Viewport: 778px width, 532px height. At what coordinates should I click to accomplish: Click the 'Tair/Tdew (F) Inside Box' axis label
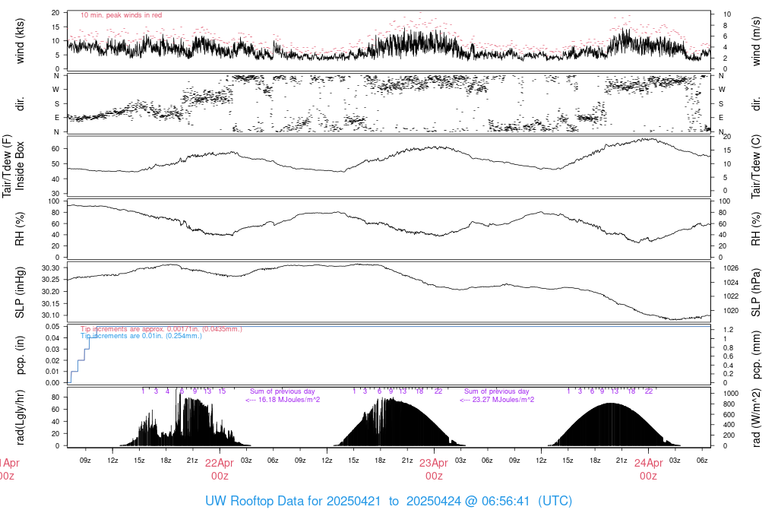coord(13,166)
